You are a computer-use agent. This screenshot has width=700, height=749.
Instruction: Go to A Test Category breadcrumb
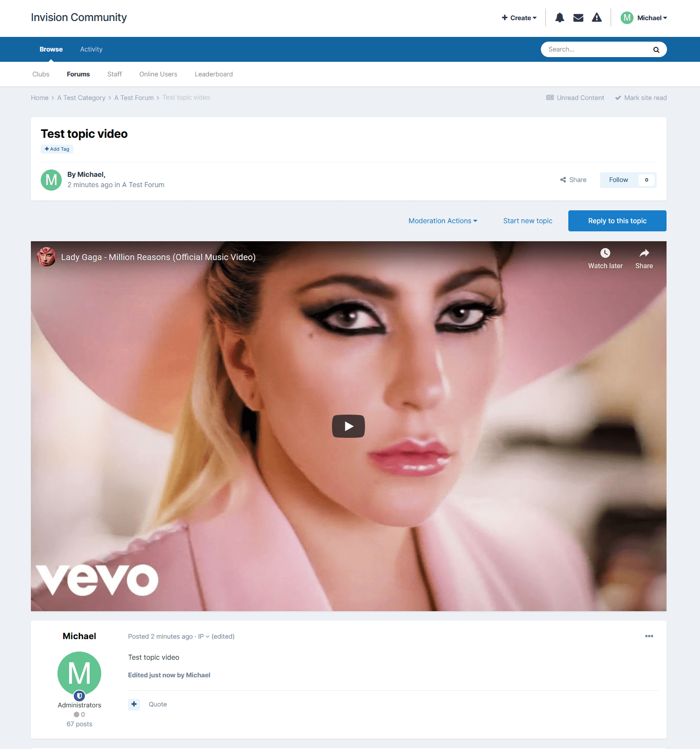81,98
